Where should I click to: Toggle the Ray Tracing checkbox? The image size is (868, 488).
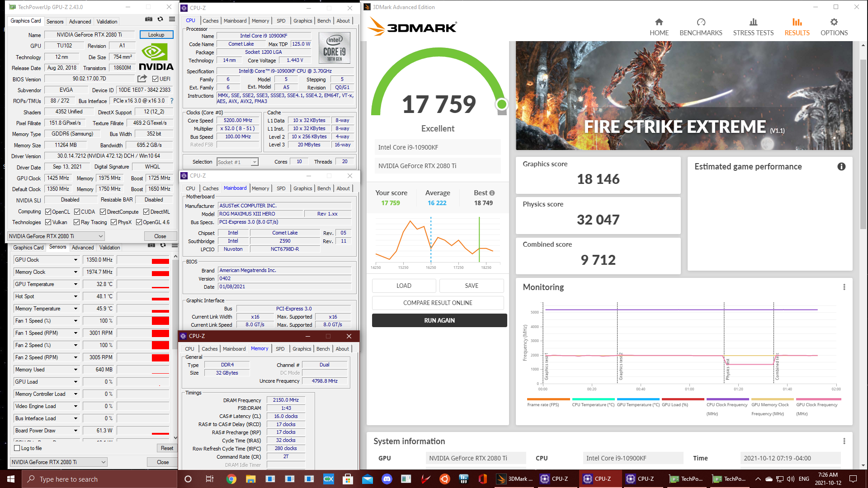77,222
